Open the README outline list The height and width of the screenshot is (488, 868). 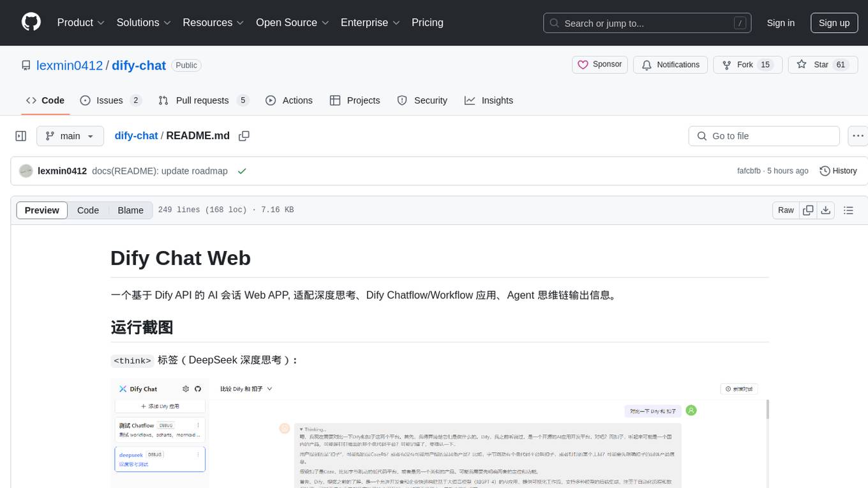pyautogui.click(x=848, y=210)
